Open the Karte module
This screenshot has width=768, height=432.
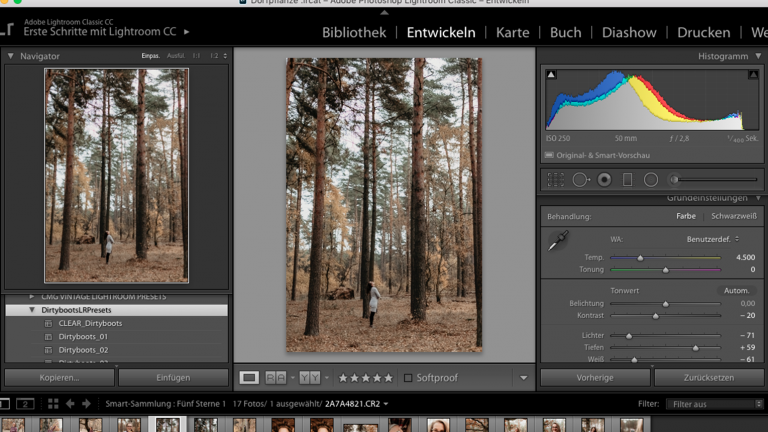tap(512, 32)
